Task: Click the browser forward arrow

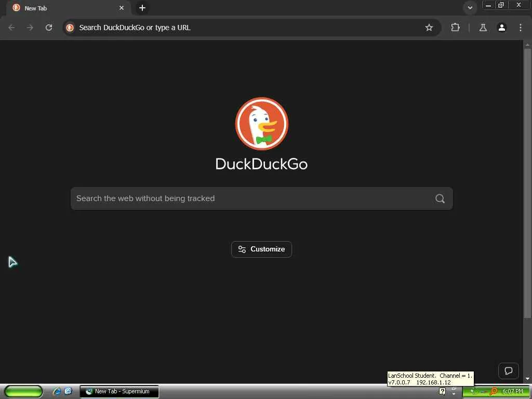Action: (30, 28)
